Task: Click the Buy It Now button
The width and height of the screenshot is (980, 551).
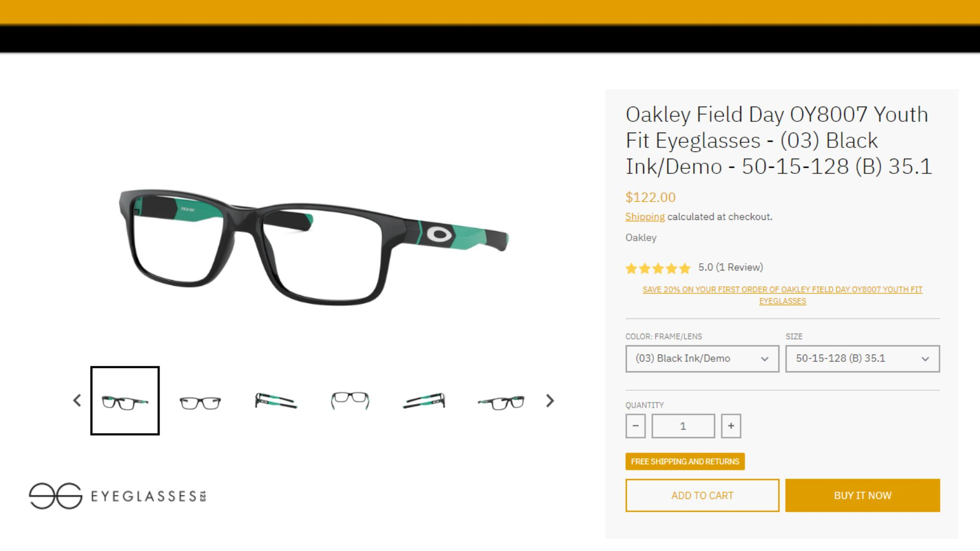Action: (863, 495)
